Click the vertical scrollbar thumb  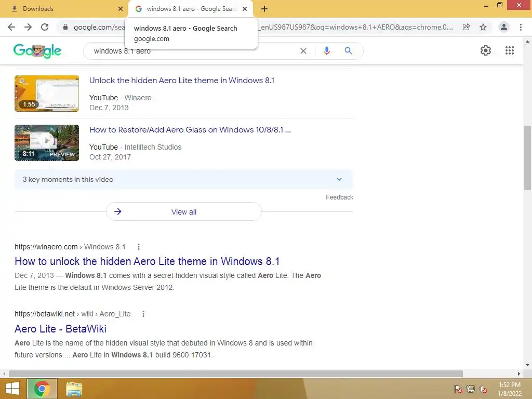pyautogui.click(x=527, y=158)
